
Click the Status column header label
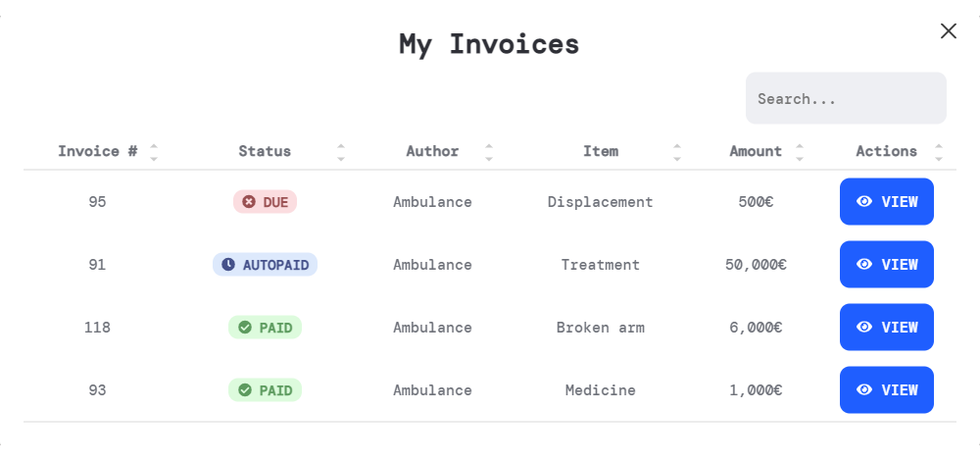click(265, 151)
